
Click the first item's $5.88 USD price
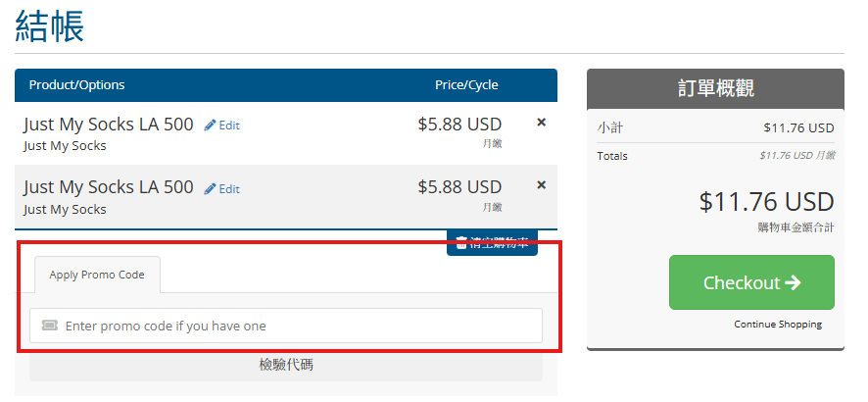(459, 125)
